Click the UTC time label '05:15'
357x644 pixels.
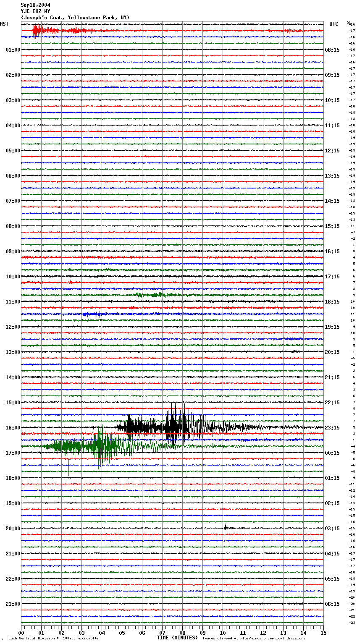[x=332, y=579]
